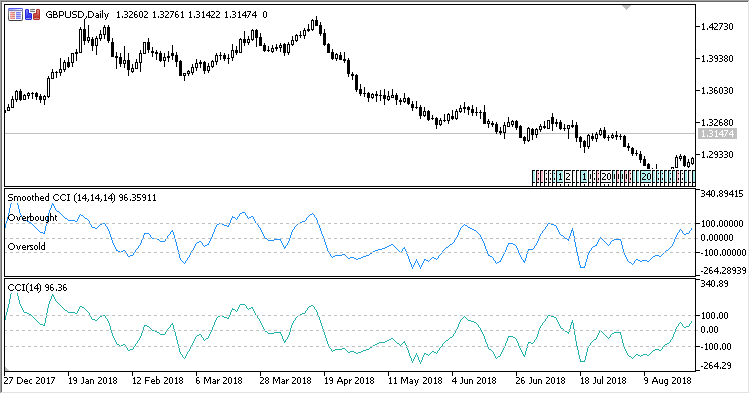Click the 19 Jan 2018 date label
This screenshot has height=394, width=750.
point(93,381)
